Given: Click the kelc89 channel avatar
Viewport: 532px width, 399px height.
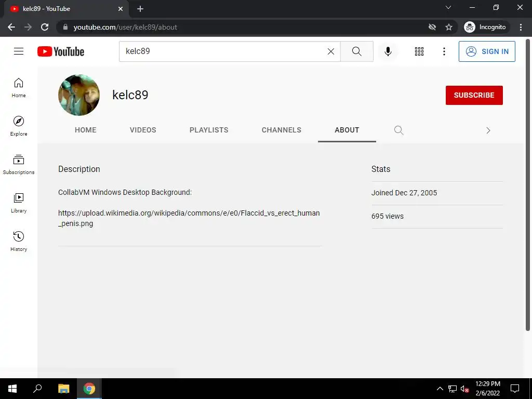Looking at the screenshot, I should pyautogui.click(x=79, y=95).
